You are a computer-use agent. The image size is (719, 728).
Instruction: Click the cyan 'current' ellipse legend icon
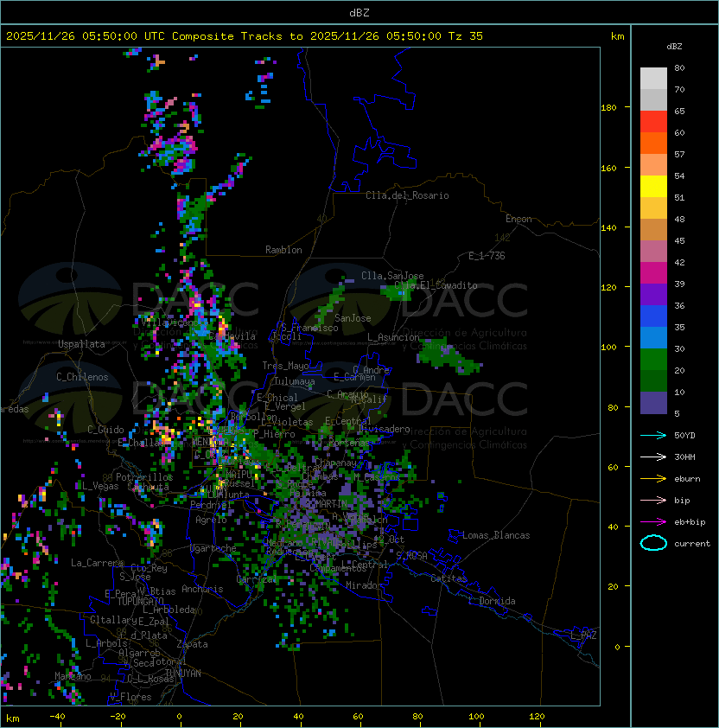pyautogui.click(x=653, y=543)
